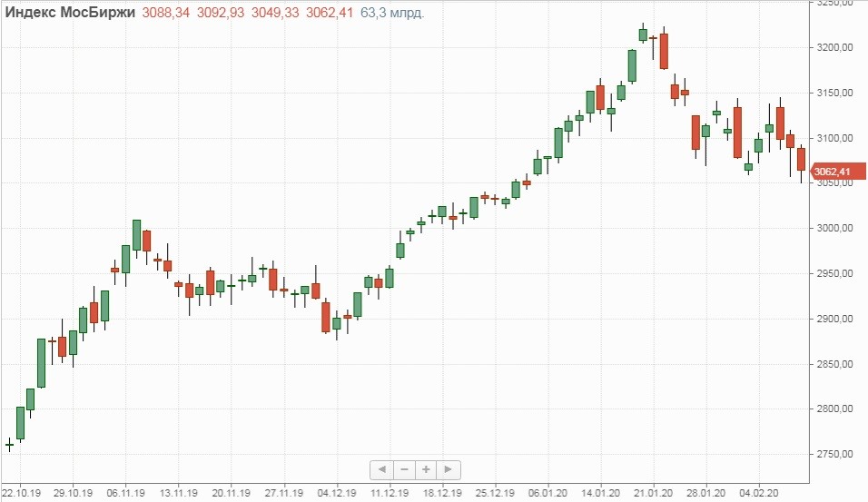Click the 22.10.19 date axis label
The width and height of the screenshot is (868, 502).
pos(21,493)
